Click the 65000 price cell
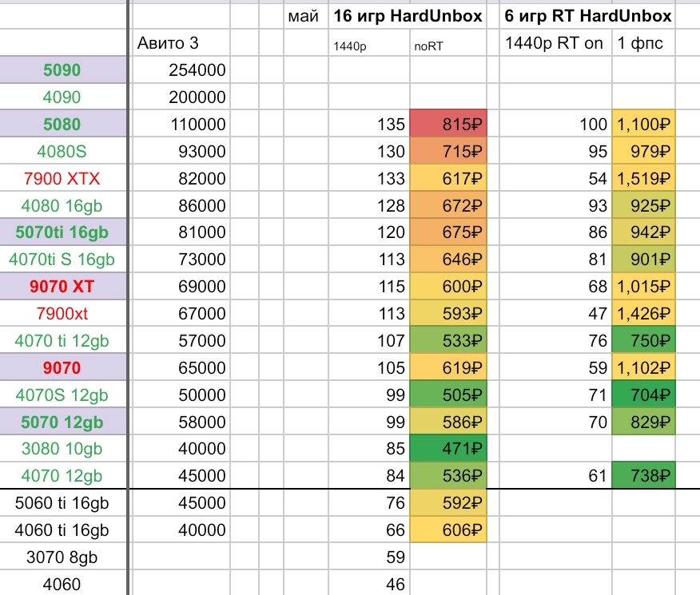This screenshot has width=700, height=595. coord(181,368)
